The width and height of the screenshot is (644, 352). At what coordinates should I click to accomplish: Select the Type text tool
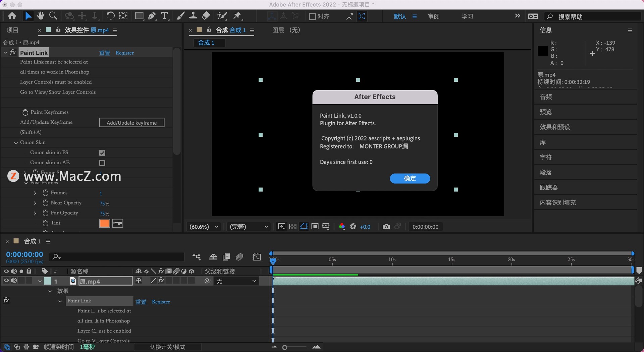click(x=165, y=16)
